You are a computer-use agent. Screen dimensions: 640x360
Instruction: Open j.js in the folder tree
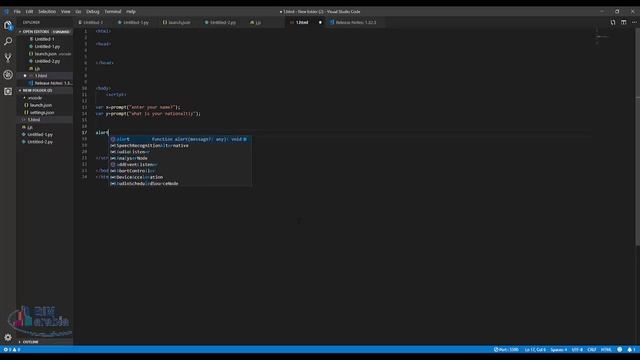44,127
